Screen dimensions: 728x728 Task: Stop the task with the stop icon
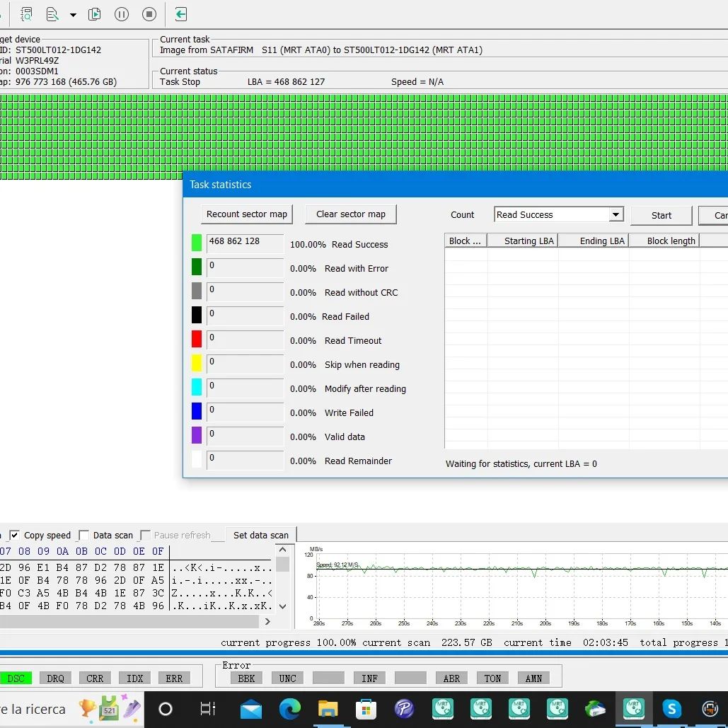tap(149, 14)
